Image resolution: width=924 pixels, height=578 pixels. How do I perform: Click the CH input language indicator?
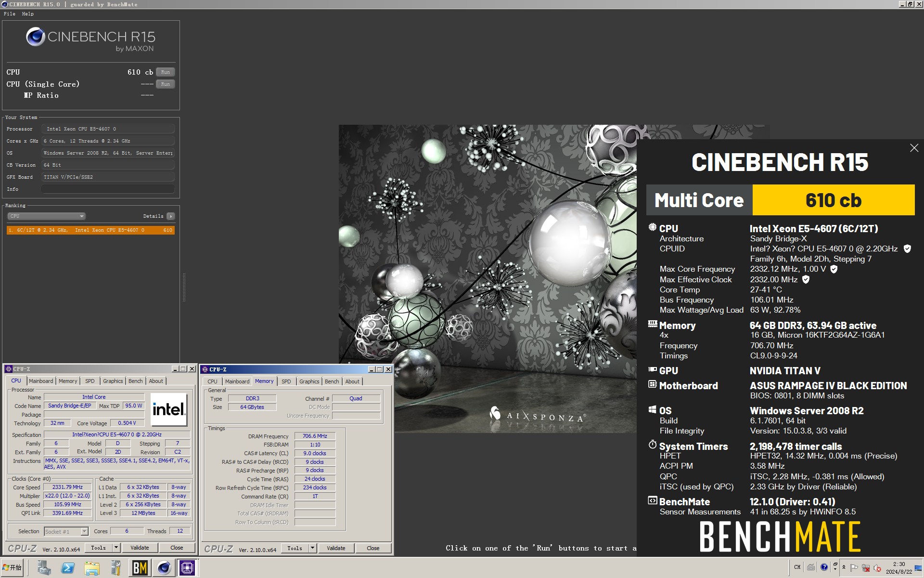click(797, 567)
